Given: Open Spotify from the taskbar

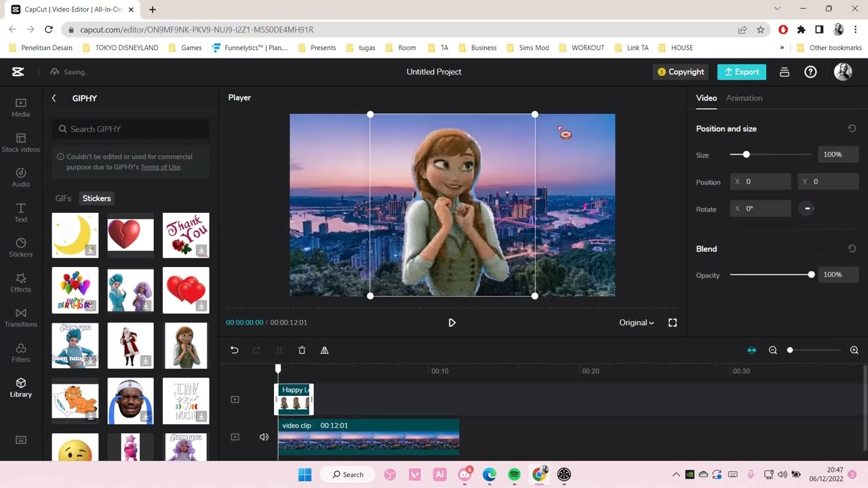Looking at the screenshot, I should [x=514, y=474].
